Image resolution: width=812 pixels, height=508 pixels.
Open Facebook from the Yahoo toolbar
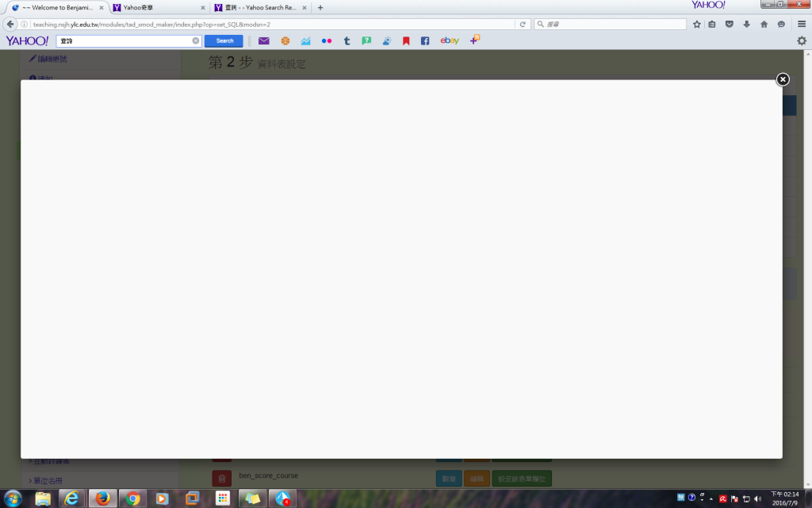tap(425, 40)
